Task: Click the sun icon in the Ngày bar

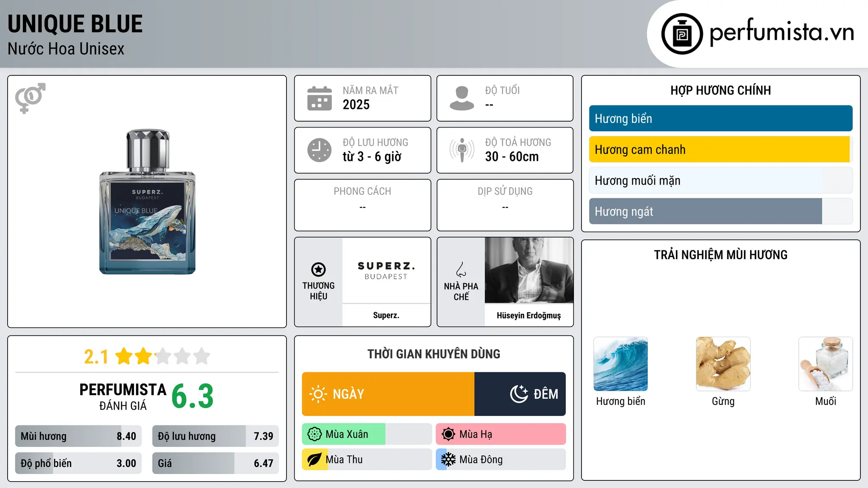Action: click(318, 394)
